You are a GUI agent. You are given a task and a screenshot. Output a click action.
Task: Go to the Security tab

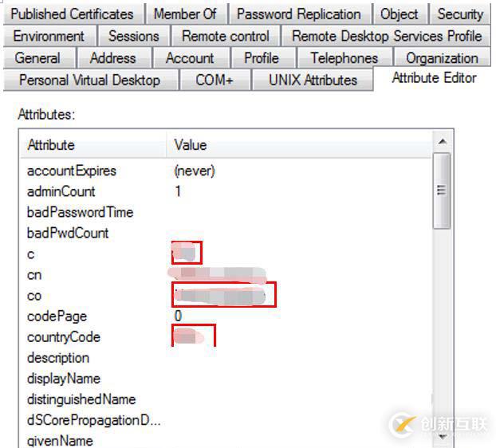click(460, 14)
